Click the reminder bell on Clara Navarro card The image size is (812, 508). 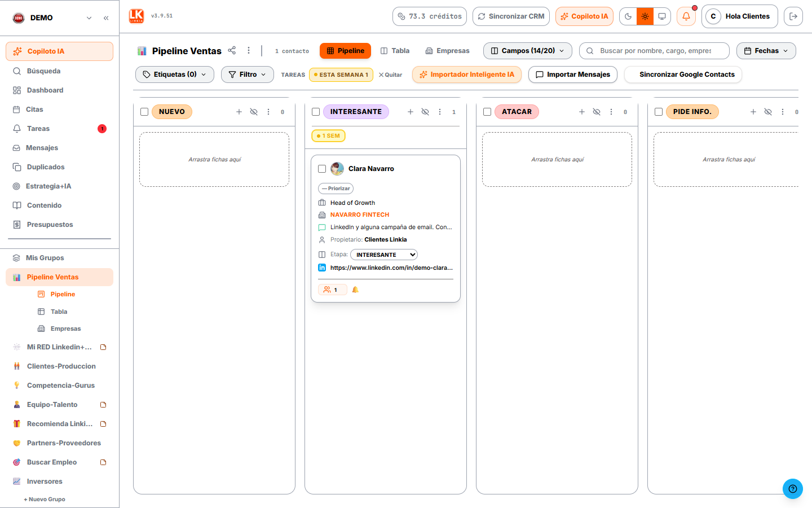(355, 290)
